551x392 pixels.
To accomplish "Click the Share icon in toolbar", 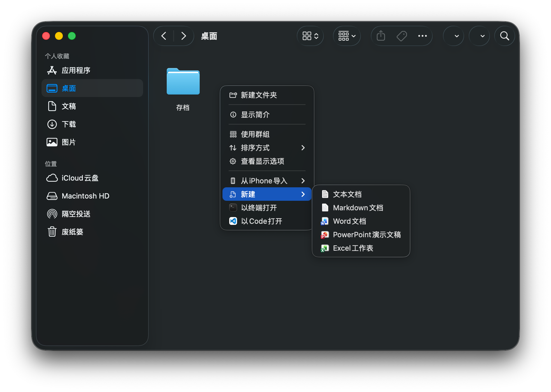I will (381, 36).
